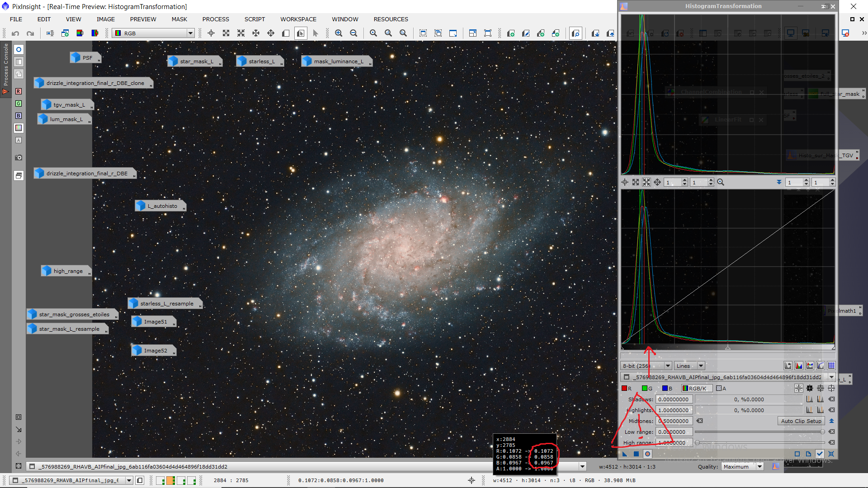Click the New Instance triangle icon
The width and height of the screenshot is (868, 488).
point(625,454)
